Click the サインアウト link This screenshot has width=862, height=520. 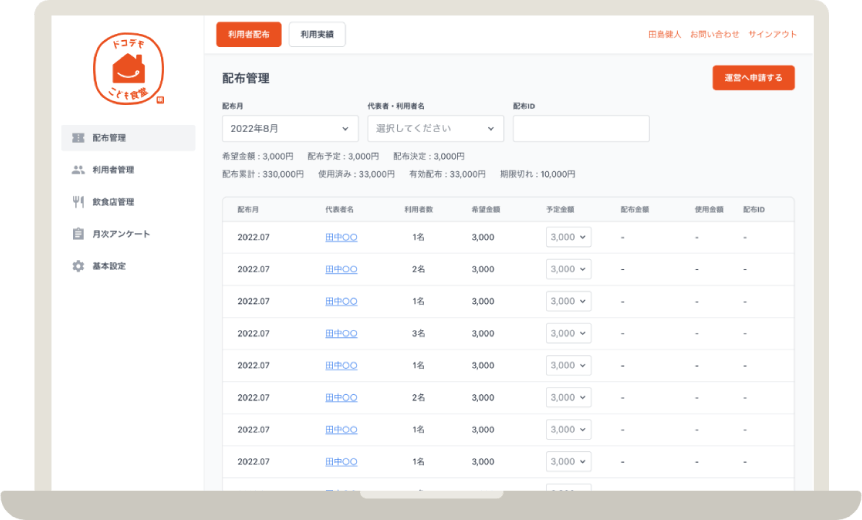click(x=772, y=34)
